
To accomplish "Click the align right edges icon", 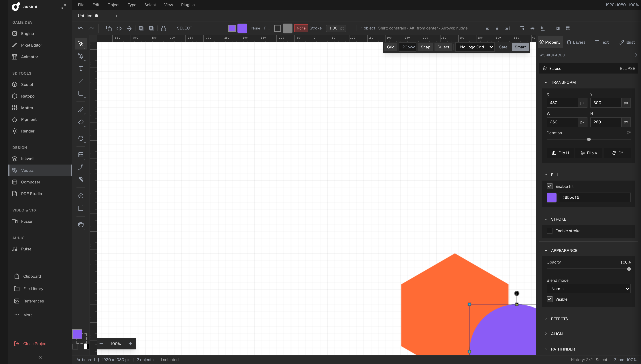I will (507, 28).
